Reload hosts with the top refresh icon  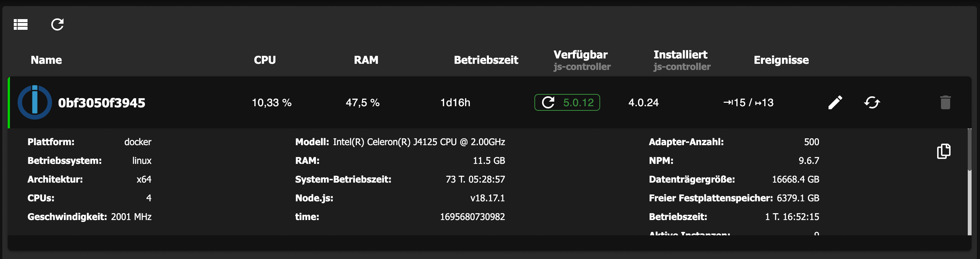(x=57, y=25)
